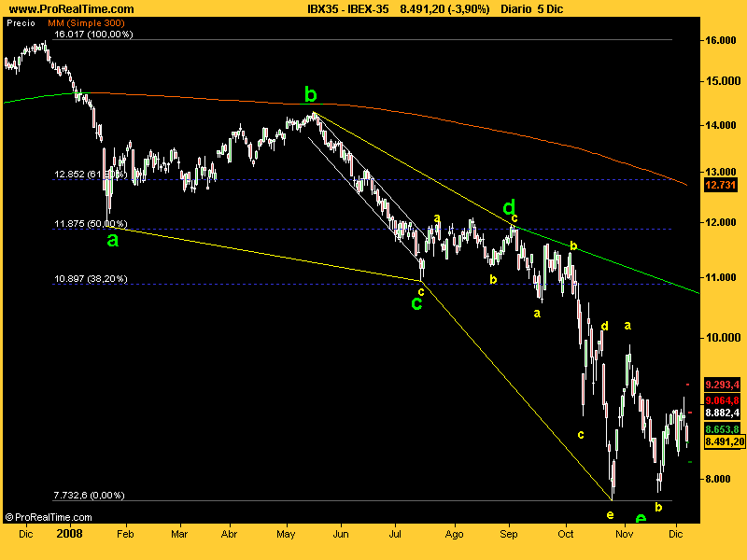The width and height of the screenshot is (747, 560).
Task: Select the large green wave label c
Action: [x=416, y=303]
